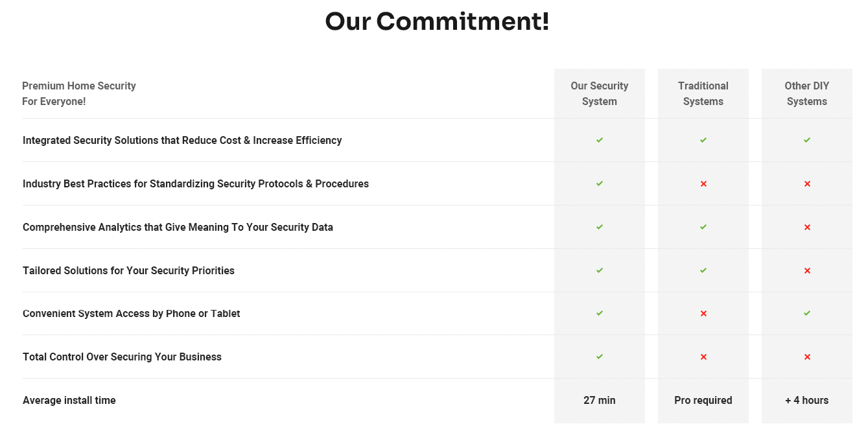Click Our Security System checkmark for Comprehensive Analytics
The height and width of the screenshot is (435, 868).
600,227
